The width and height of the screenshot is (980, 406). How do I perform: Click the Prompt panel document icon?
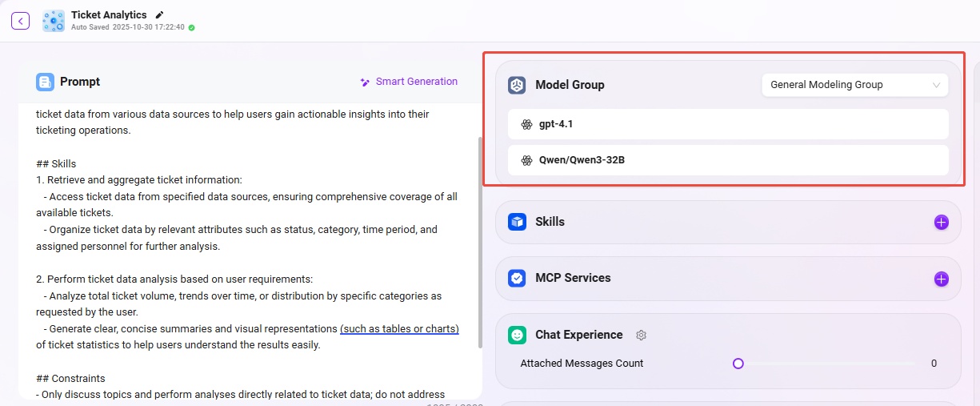point(45,82)
